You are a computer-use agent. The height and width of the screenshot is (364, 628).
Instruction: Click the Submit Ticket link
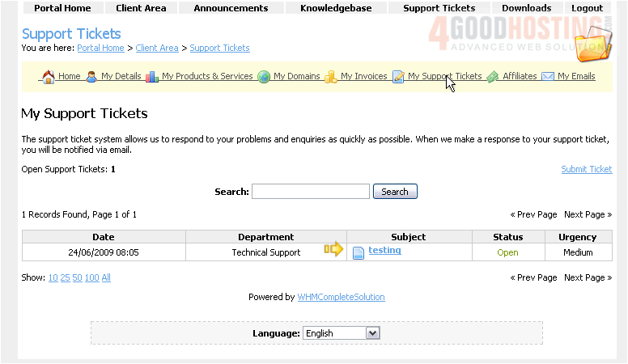click(586, 169)
